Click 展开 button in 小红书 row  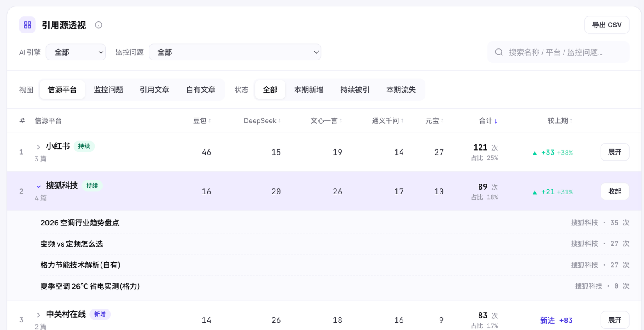615,152
